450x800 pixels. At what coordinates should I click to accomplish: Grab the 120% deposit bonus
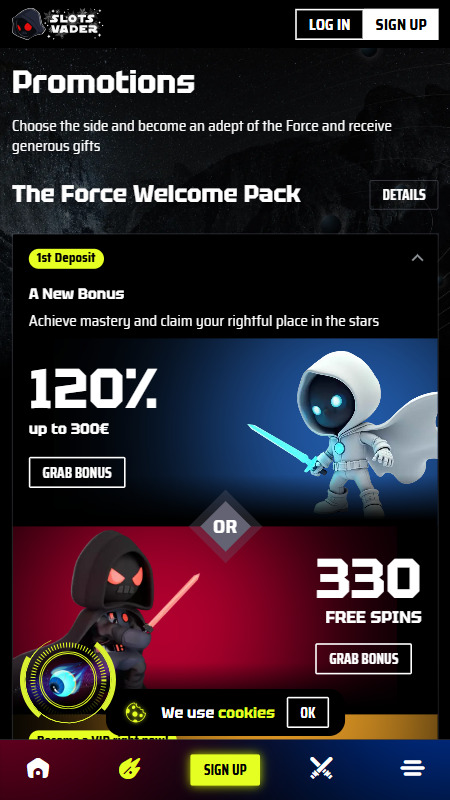coord(77,472)
